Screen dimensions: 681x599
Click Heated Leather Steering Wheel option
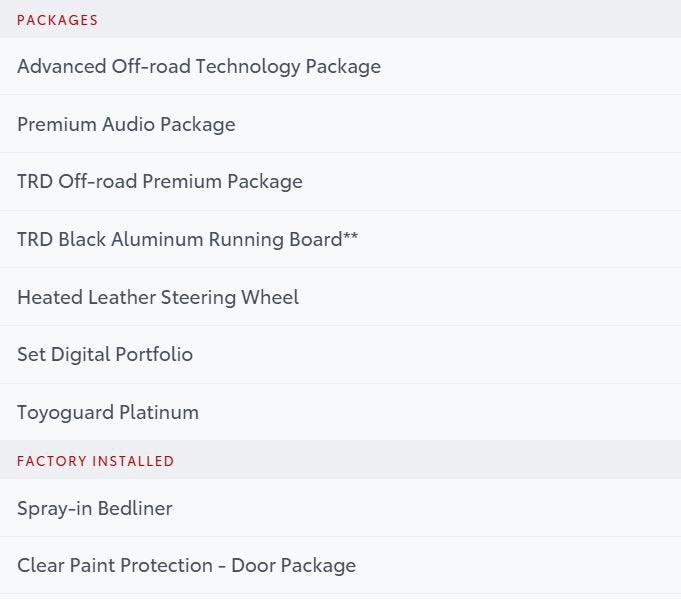(158, 297)
